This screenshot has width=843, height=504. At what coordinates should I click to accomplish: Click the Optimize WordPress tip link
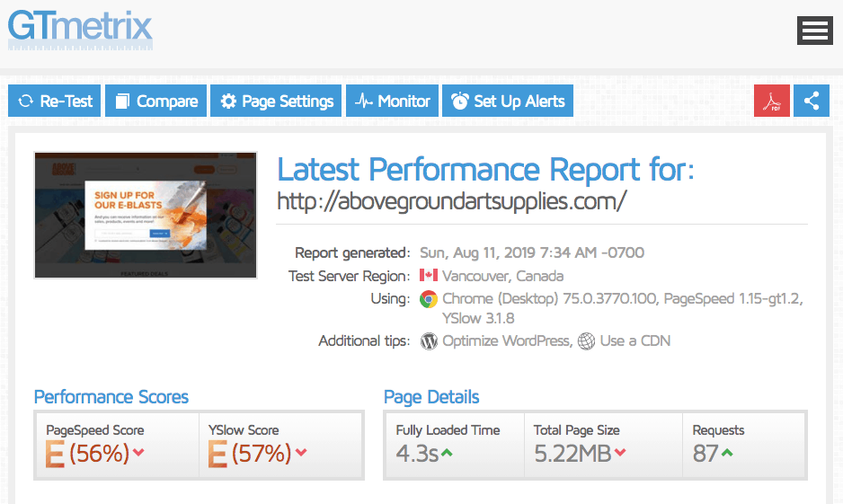[x=507, y=340]
